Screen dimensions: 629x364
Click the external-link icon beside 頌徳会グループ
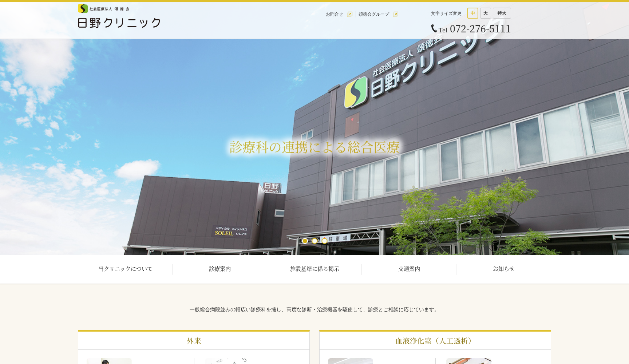click(395, 14)
